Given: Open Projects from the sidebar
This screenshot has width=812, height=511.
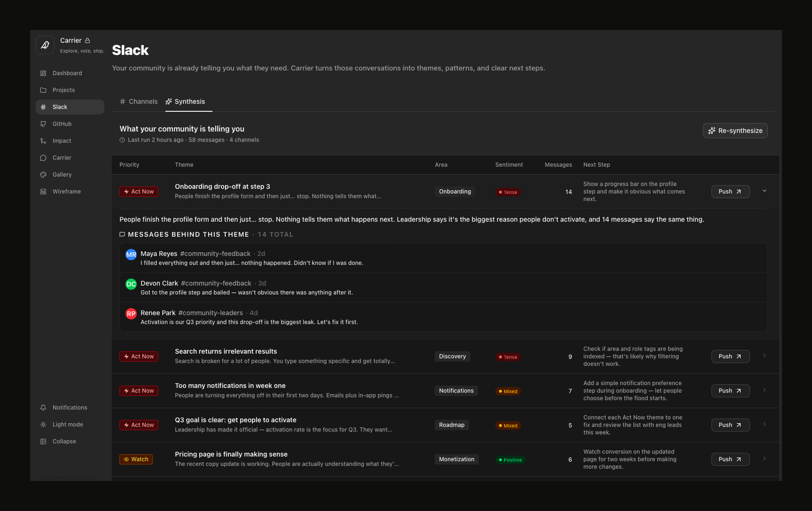Looking at the screenshot, I should (x=70, y=90).
